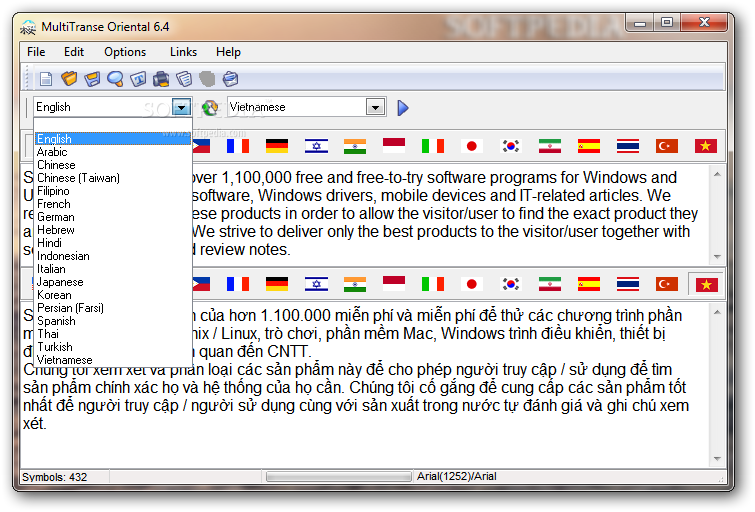Set target language with the Indonesian flag
The image size is (755, 512).
pyautogui.click(x=394, y=283)
